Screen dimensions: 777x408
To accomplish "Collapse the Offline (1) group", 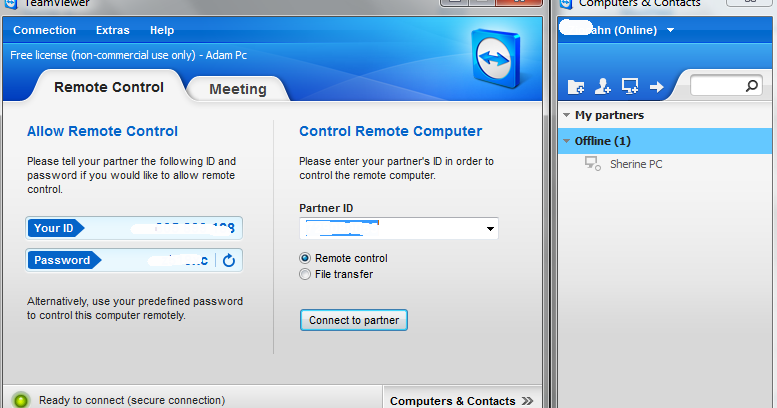I will click(x=567, y=141).
